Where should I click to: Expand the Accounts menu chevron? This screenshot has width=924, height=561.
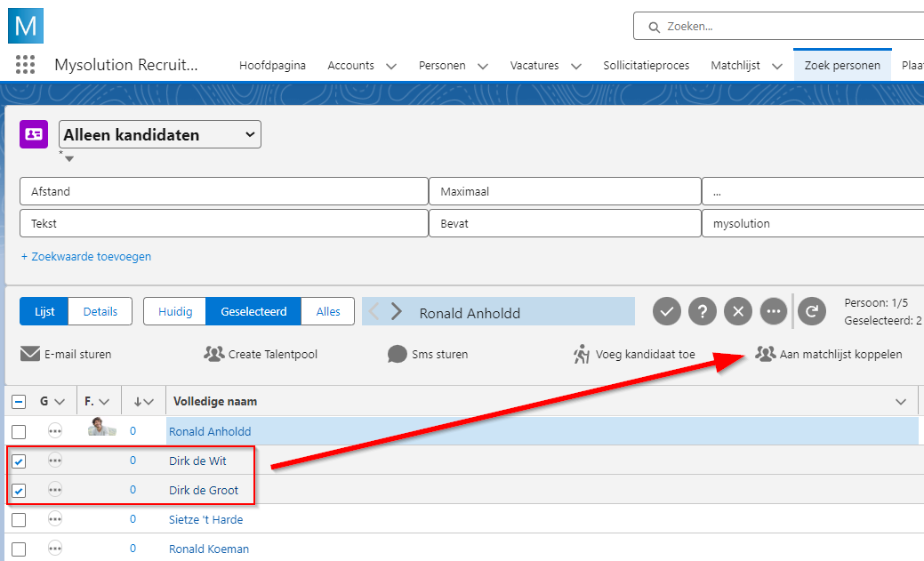[390, 66]
